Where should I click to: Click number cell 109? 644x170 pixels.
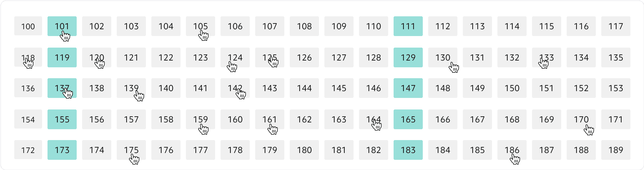point(339,26)
